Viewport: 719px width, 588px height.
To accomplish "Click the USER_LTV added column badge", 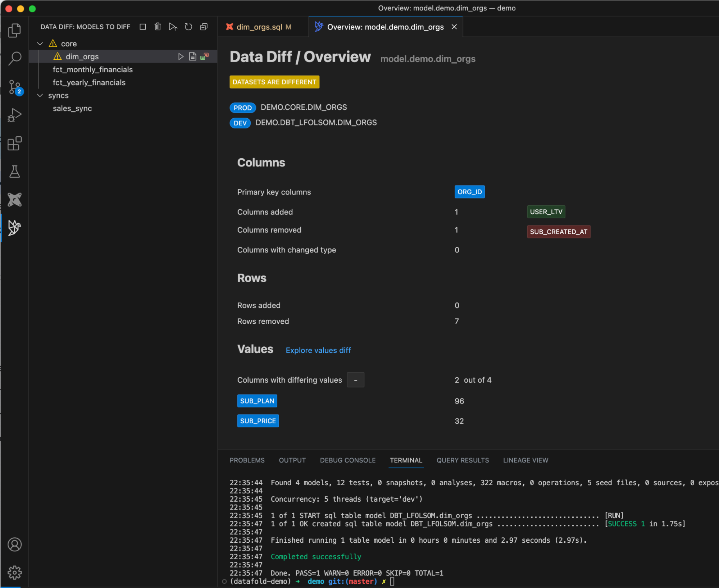I will coord(546,212).
